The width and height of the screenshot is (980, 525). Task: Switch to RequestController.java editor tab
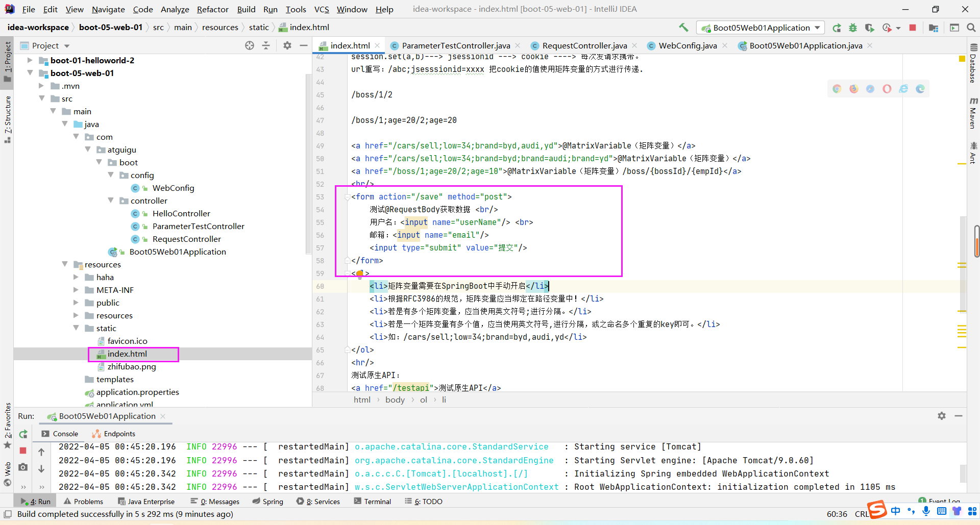[x=584, y=45]
